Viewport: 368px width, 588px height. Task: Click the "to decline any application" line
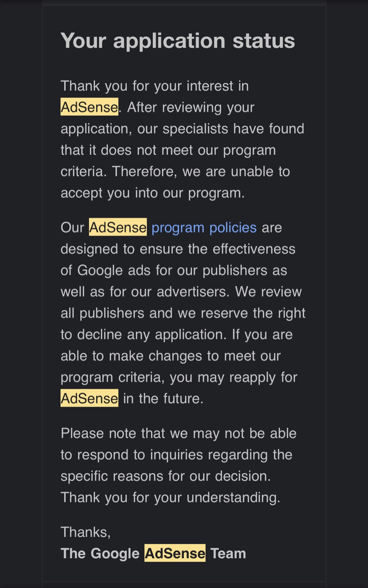coord(177,334)
